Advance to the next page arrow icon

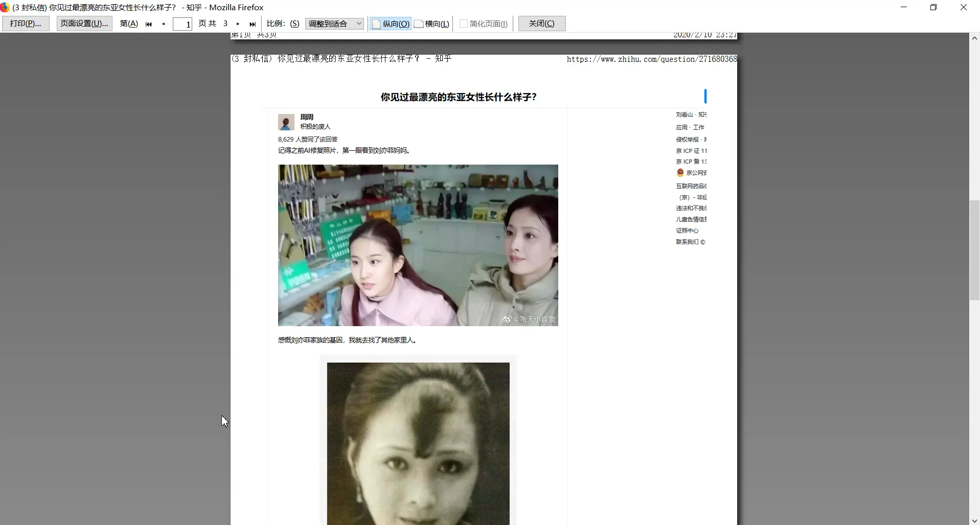[238, 24]
